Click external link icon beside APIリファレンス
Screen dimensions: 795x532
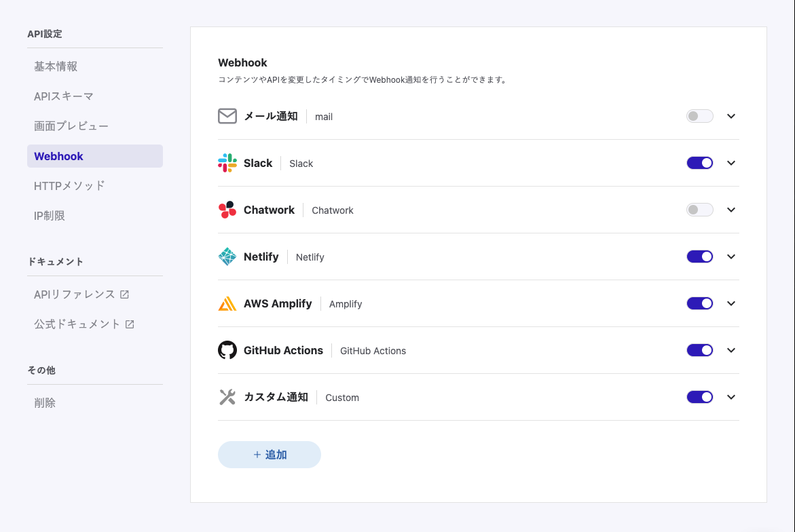pyautogui.click(x=124, y=294)
